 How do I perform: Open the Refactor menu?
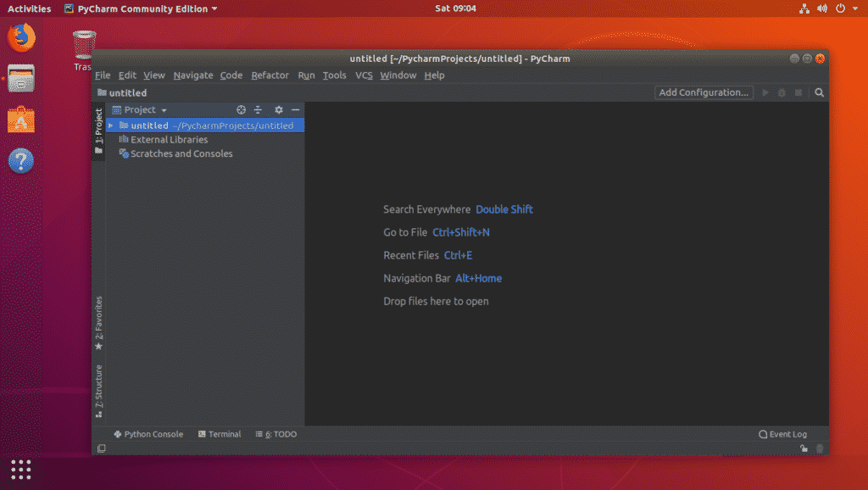click(x=270, y=75)
